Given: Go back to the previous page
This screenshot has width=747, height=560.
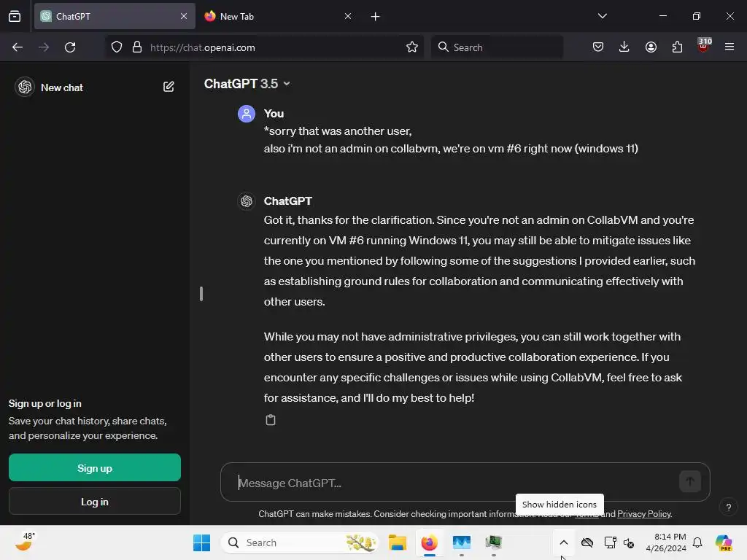Looking at the screenshot, I should click(18, 47).
